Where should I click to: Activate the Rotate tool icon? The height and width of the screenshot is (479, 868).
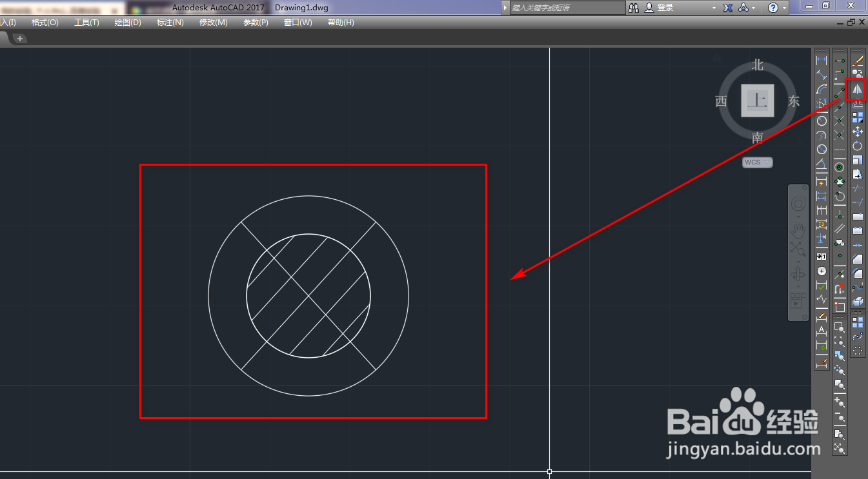pos(858,146)
